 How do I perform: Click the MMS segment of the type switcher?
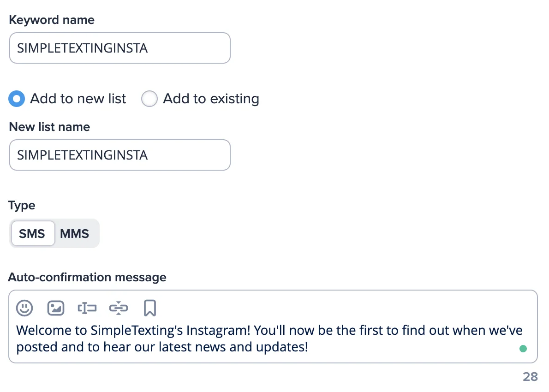[75, 233]
